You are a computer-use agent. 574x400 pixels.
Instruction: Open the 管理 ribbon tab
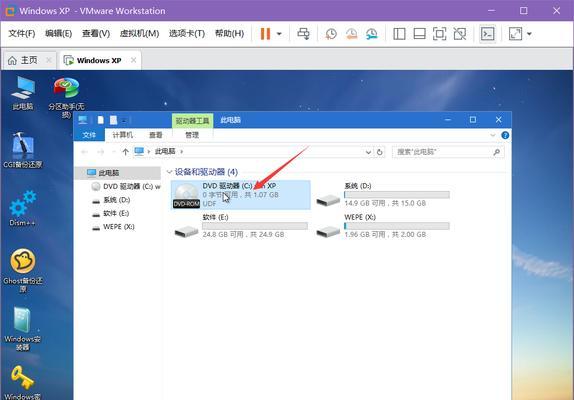(x=192, y=135)
